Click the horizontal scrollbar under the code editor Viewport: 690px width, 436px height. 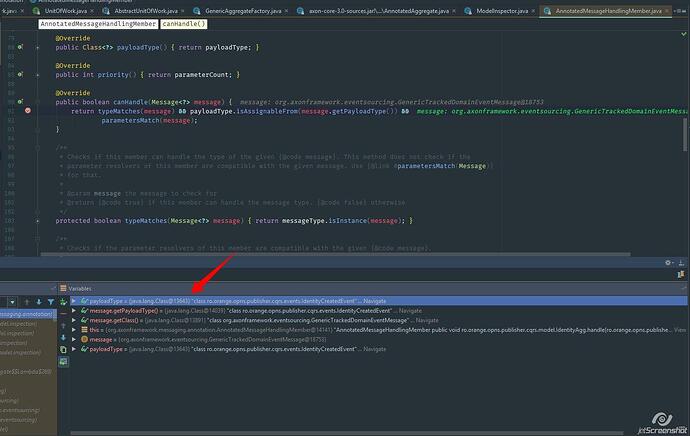pos(335,254)
